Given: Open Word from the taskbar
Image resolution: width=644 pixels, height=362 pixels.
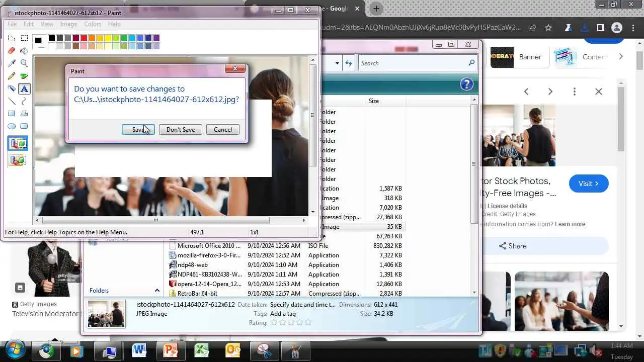Looking at the screenshot, I should [x=139, y=350].
